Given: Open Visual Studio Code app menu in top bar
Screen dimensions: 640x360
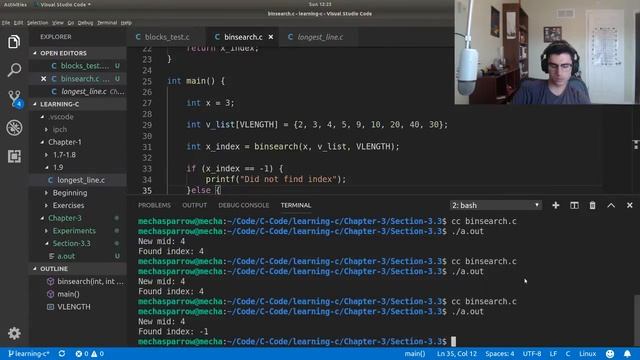Looking at the screenshot, I should 63,4.
